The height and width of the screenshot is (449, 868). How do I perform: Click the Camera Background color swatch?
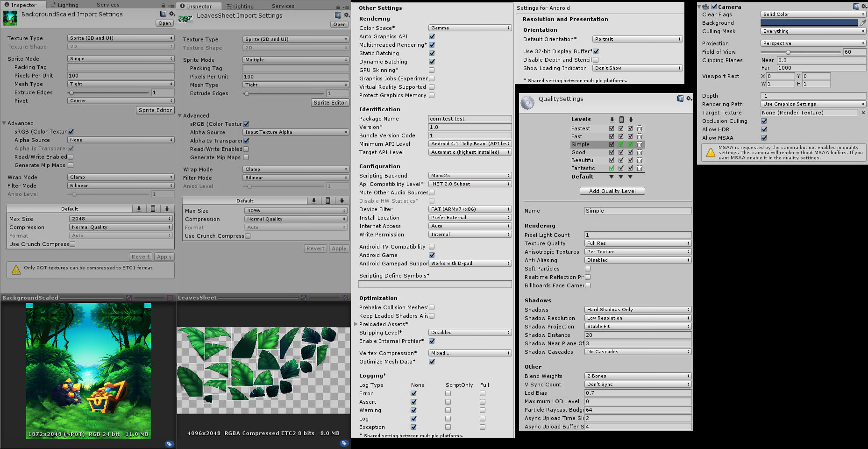click(809, 23)
